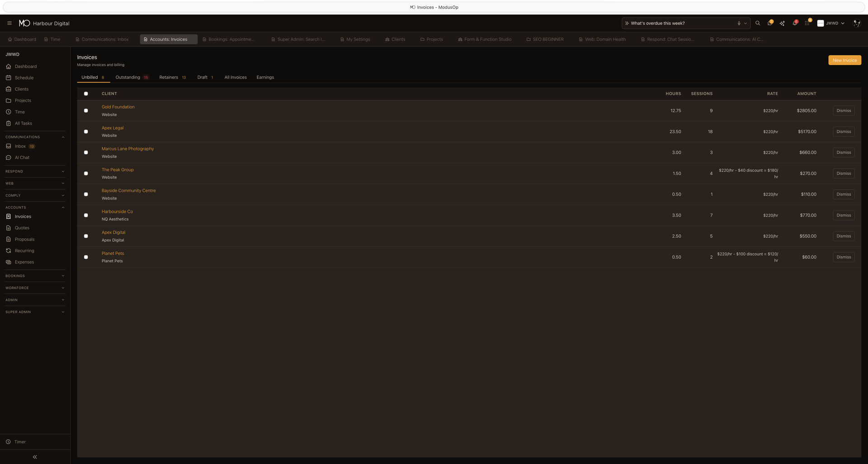Click the search magnifier icon
The height and width of the screenshot is (464, 868).
click(x=758, y=23)
